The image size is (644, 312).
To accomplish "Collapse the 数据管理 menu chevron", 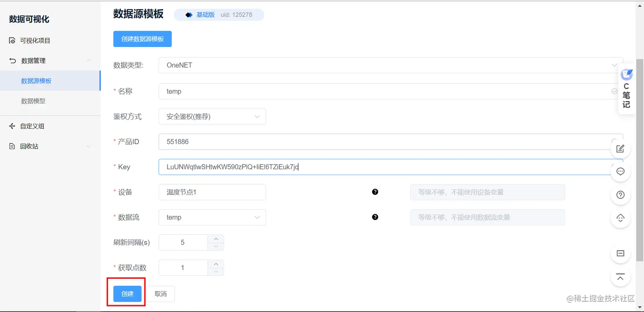I will point(89,61).
